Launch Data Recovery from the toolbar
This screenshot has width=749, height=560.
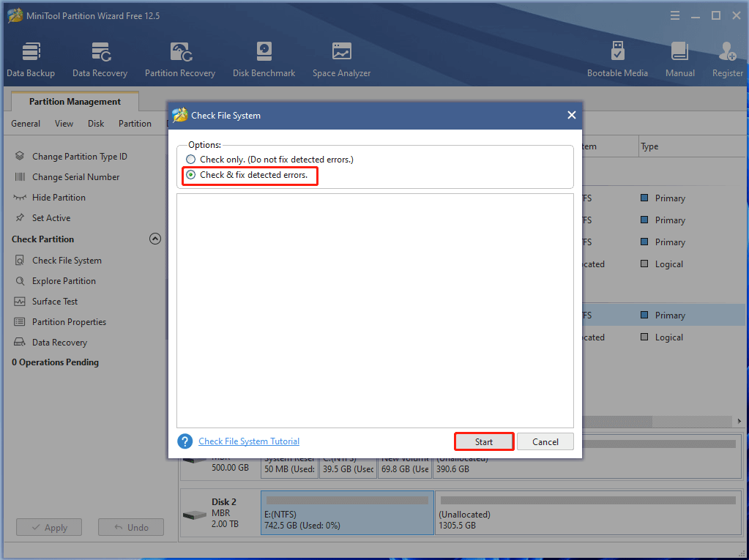[x=100, y=59]
